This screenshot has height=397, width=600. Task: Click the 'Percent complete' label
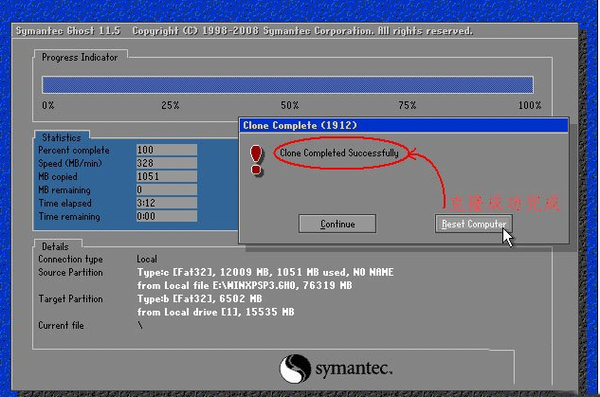point(74,150)
